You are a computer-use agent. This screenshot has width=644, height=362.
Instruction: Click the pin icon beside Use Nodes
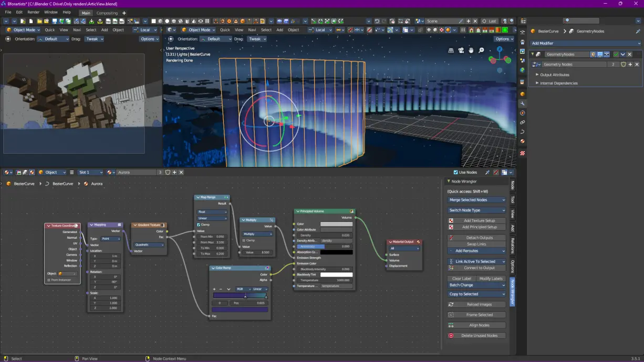[487, 172]
